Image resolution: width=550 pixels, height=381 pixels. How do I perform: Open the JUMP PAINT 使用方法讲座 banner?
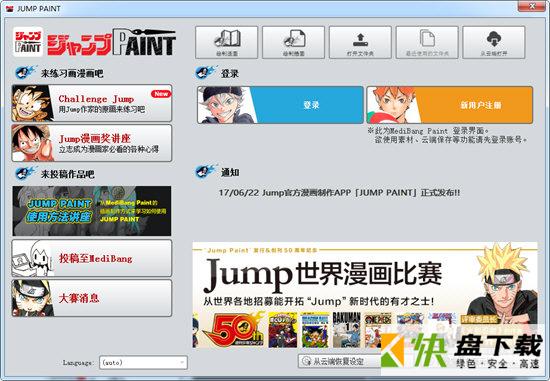point(92,211)
